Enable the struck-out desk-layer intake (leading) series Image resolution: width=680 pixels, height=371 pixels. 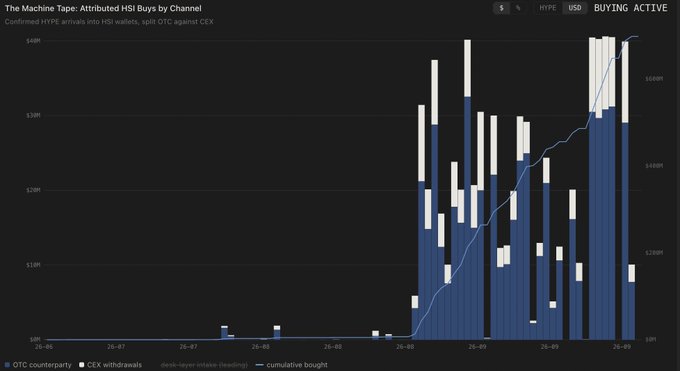coord(204,365)
